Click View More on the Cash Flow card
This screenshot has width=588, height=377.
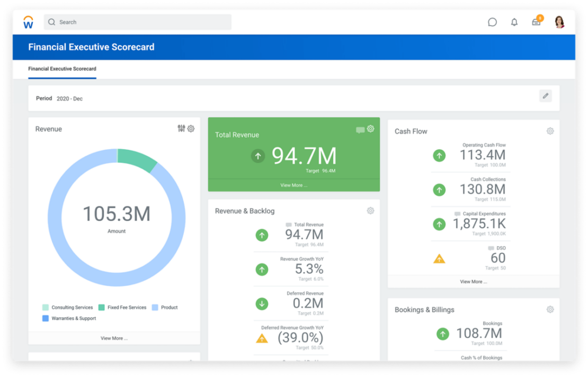473,281
